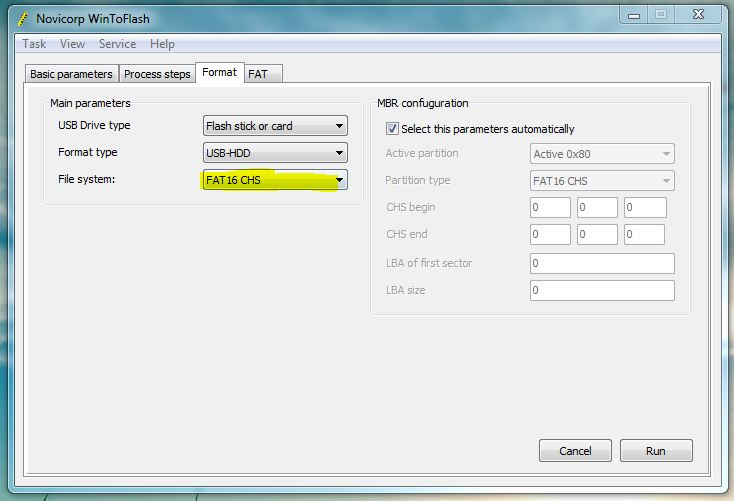Focus the LBA of first sector field
The image size is (734, 501).
[x=602, y=263]
